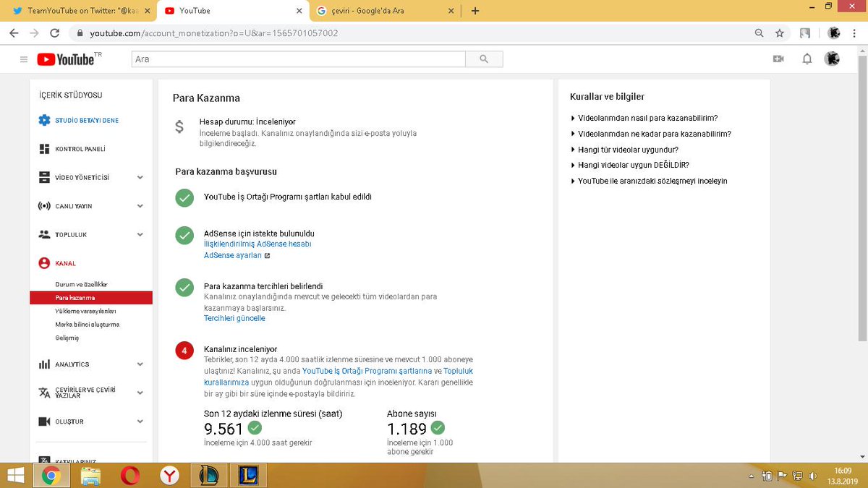This screenshot has height=488, width=868.
Task: Reload the page with browser refresh
Action: click(55, 33)
